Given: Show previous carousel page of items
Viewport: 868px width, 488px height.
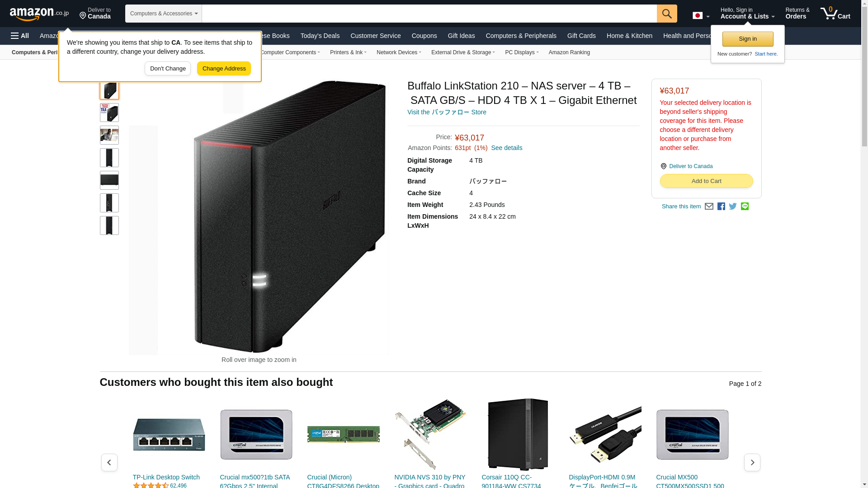Looking at the screenshot, I should tap(109, 462).
